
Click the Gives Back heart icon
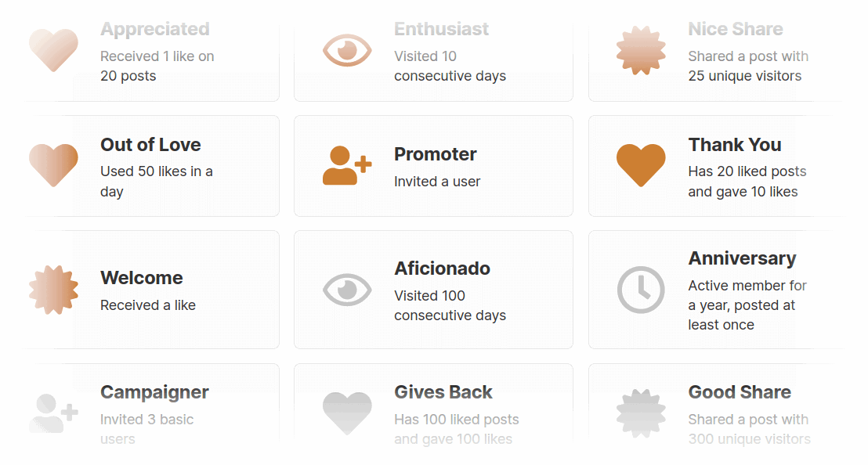click(346, 413)
